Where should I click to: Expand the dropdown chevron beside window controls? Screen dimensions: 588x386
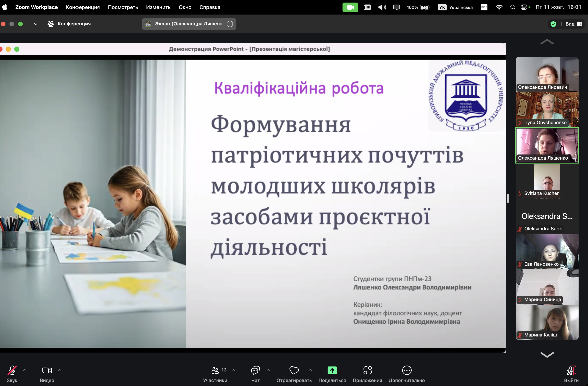tap(36, 24)
